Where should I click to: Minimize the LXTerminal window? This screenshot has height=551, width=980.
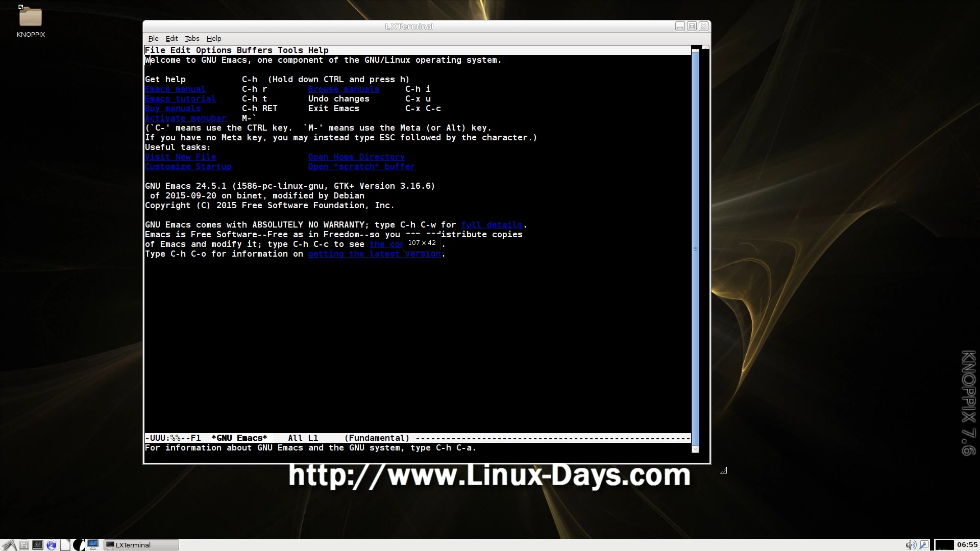pyautogui.click(x=680, y=27)
